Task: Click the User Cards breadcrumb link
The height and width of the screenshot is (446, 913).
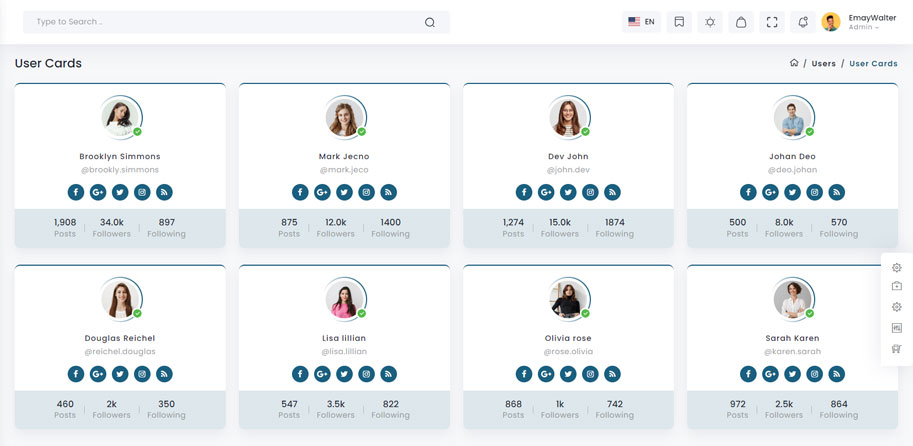Action: click(x=873, y=63)
